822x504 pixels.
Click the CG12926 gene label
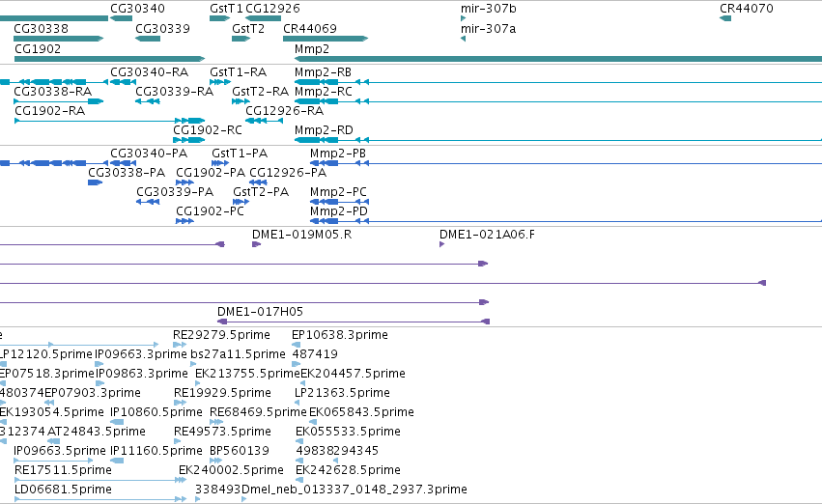(x=272, y=9)
